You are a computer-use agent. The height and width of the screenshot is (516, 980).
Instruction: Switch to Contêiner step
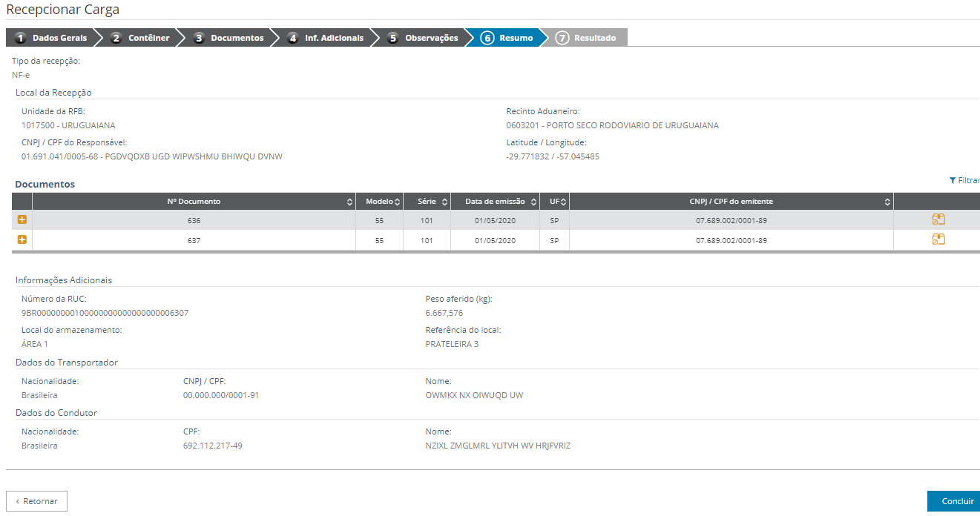point(141,38)
